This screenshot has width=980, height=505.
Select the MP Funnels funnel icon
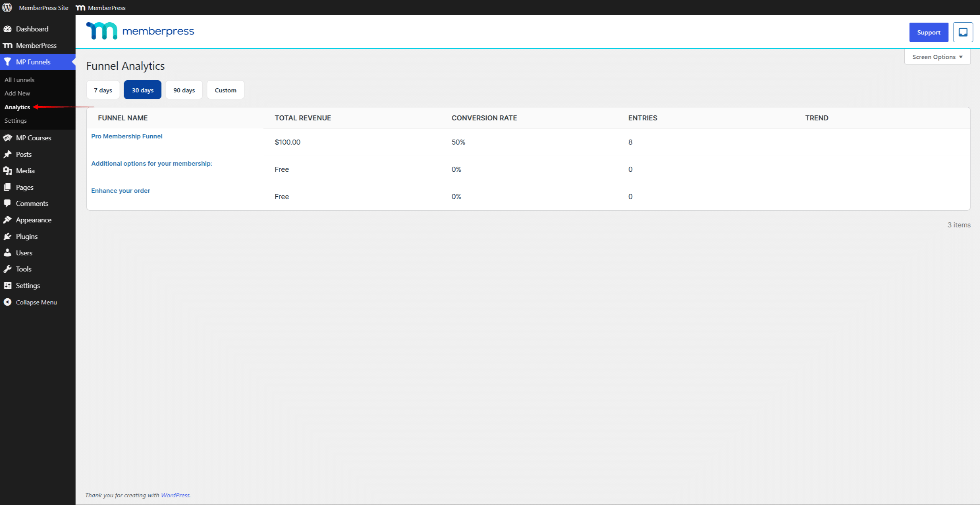point(7,62)
